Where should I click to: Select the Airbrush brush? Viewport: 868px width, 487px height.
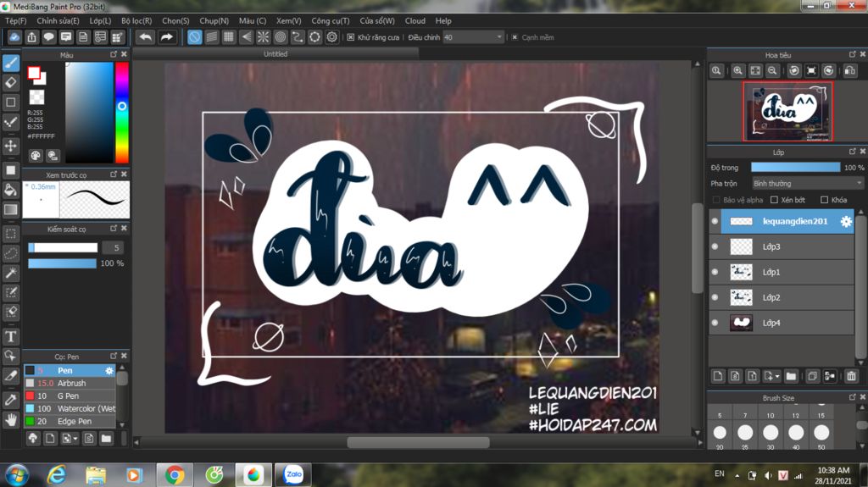click(70, 383)
